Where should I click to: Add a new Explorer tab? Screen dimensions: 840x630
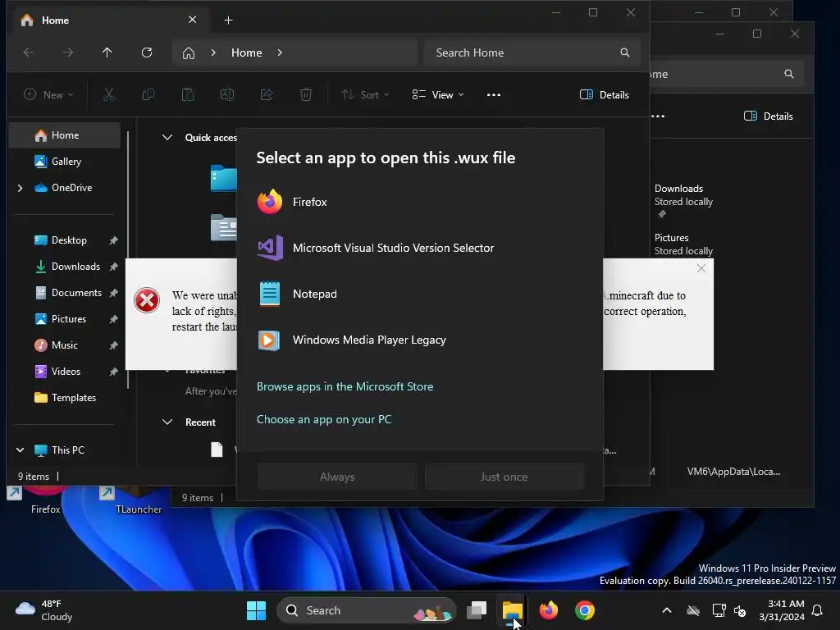coord(228,21)
